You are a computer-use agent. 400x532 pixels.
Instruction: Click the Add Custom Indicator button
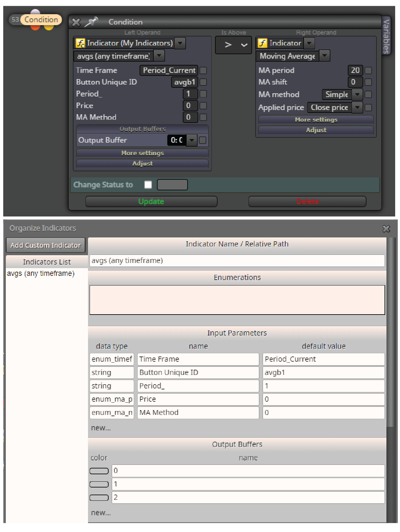[x=45, y=245]
